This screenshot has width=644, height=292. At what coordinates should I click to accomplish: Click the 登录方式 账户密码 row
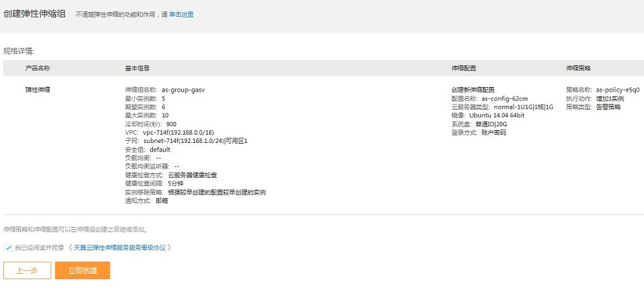tap(479, 132)
